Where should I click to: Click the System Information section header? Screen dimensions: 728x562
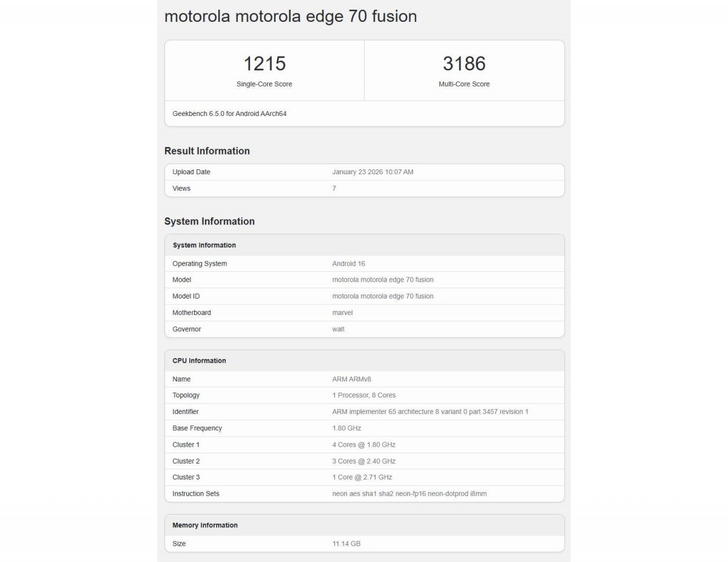click(x=209, y=221)
